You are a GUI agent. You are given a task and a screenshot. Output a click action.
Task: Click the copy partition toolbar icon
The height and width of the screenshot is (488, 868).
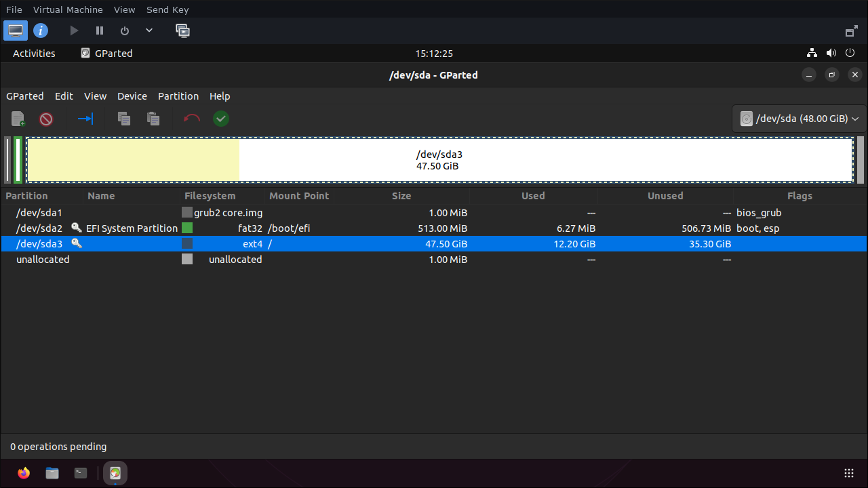coord(124,119)
